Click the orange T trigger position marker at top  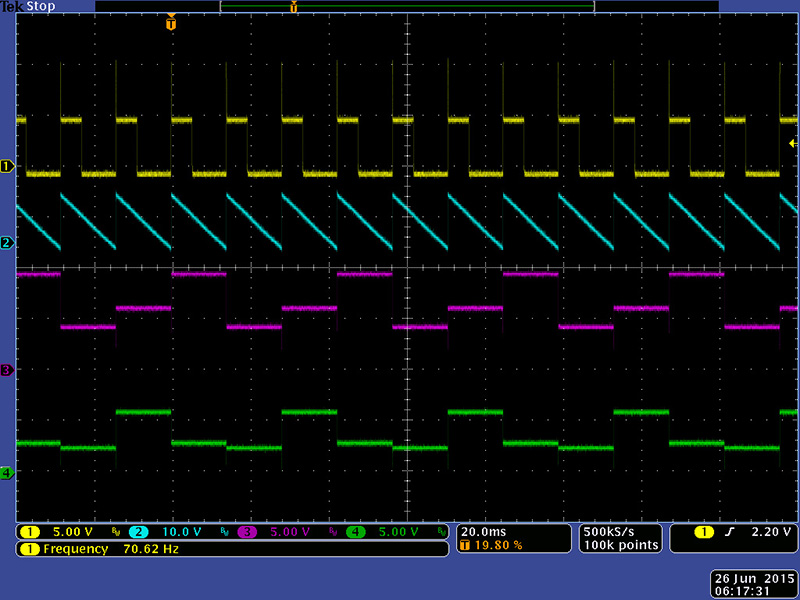click(172, 20)
